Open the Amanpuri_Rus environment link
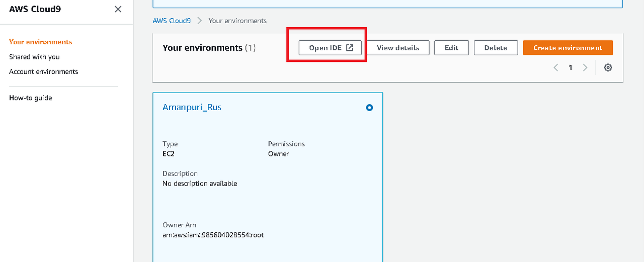 (x=192, y=107)
